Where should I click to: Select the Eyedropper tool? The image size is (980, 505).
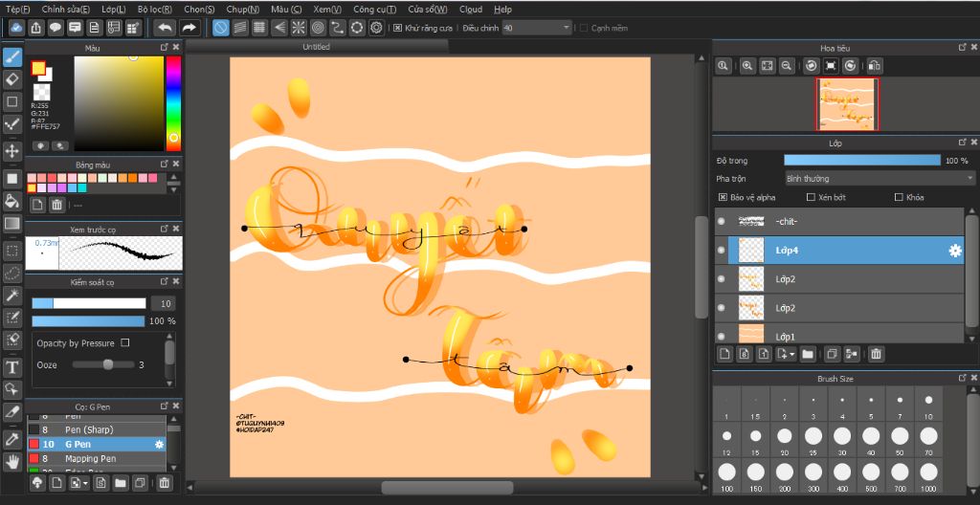(x=12, y=439)
